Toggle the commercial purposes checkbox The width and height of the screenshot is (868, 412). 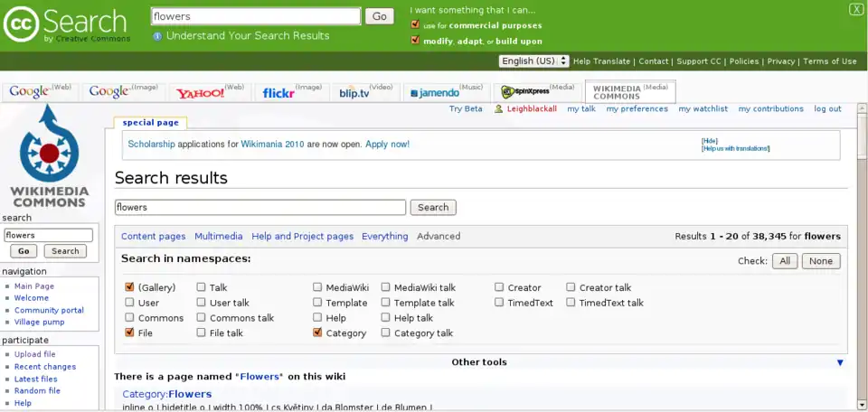pos(415,25)
